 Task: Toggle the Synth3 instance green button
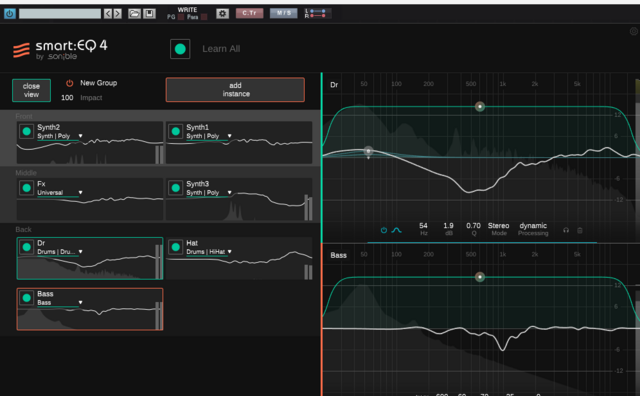click(x=176, y=188)
